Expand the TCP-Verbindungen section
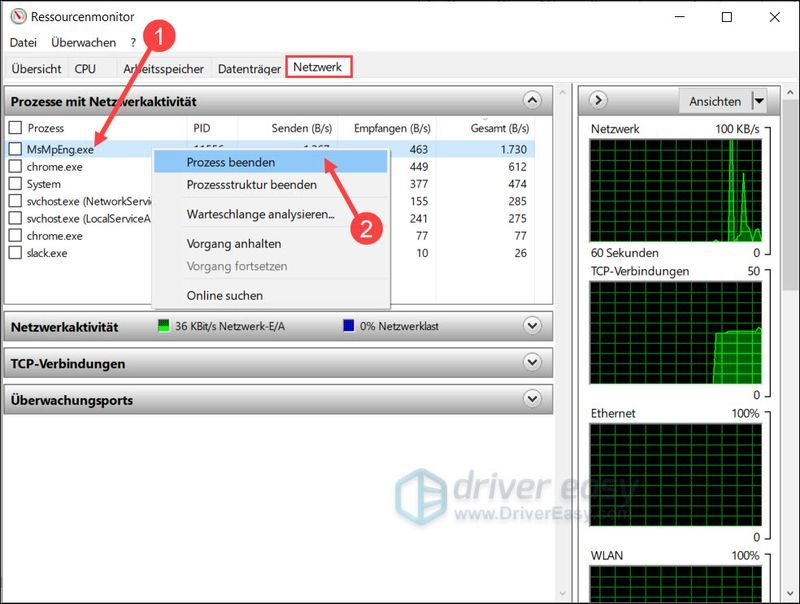Screen dimensions: 800x604 [x=532, y=362]
